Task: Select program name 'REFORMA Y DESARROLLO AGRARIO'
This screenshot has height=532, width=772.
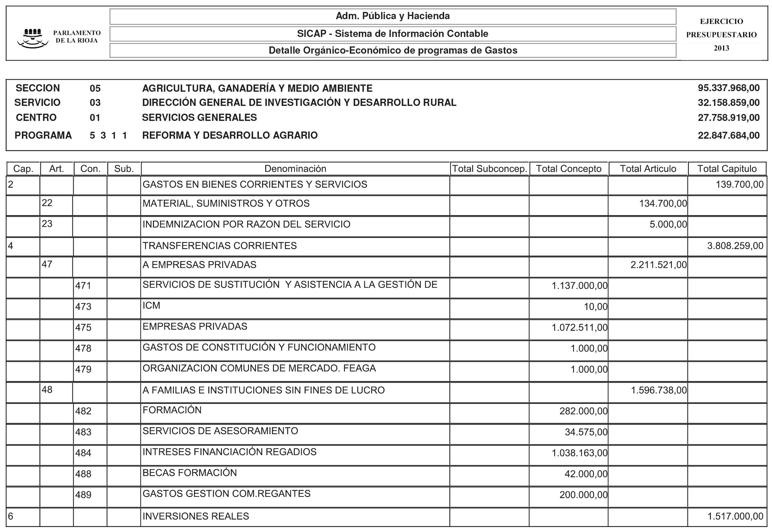Action: pyautogui.click(x=230, y=135)
